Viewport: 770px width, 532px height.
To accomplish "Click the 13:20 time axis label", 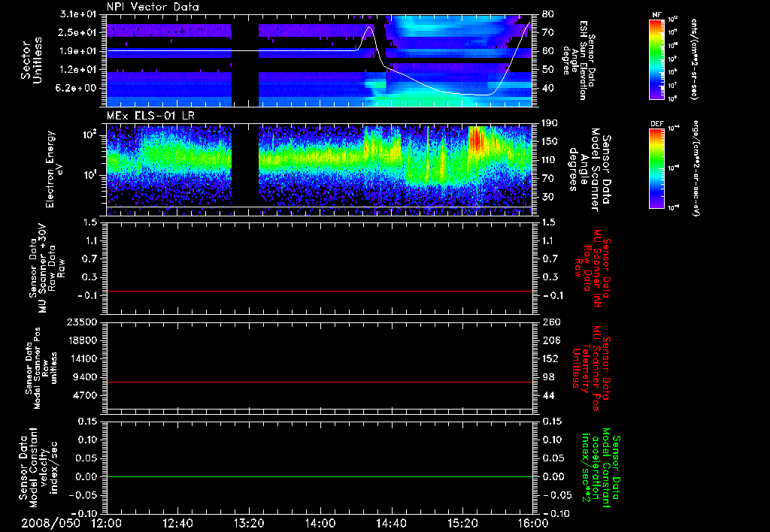I will (x=249, y=523).
